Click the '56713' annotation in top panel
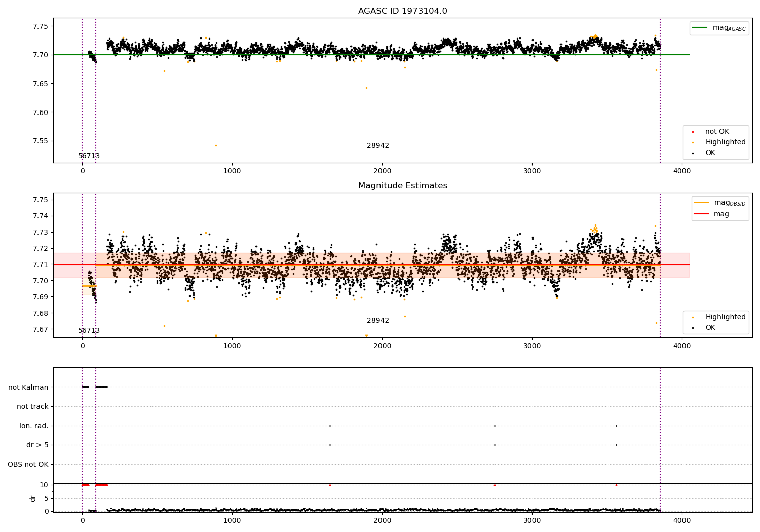 [x=89, y=156]
